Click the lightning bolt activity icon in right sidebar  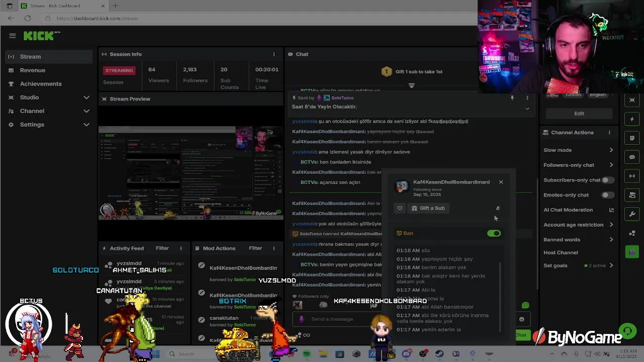[632, 119]
